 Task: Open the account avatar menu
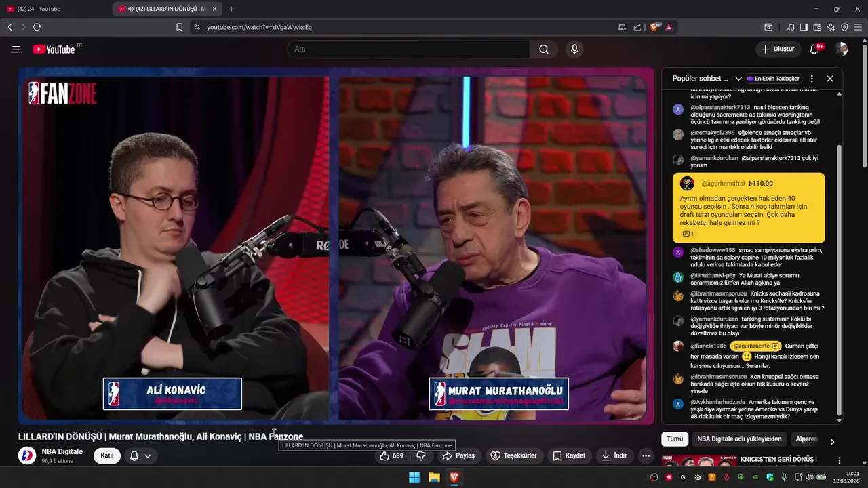coord(841,49)
